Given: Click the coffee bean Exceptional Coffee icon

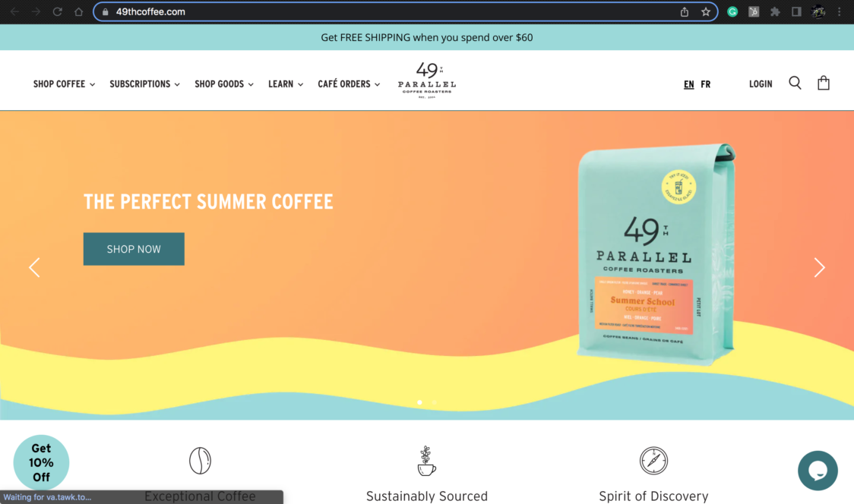Looking at the screenshot, I should 200,461.
